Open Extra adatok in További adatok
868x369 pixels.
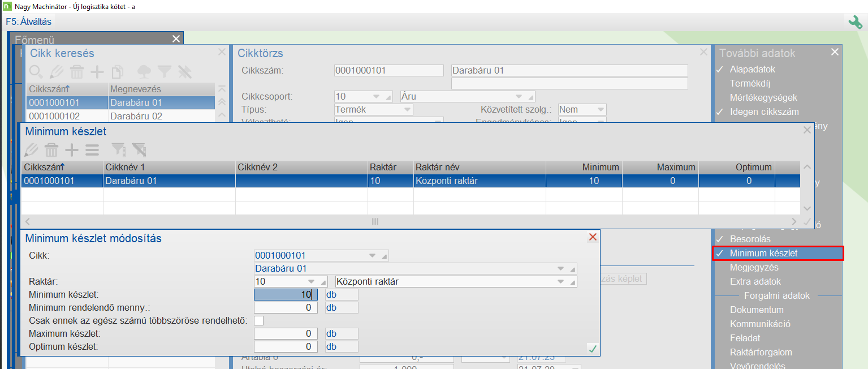755,282
